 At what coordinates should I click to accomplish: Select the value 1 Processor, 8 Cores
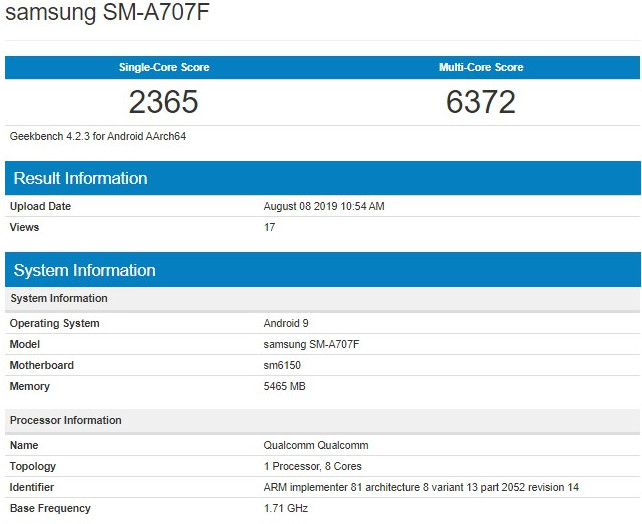tap(313, 466)
